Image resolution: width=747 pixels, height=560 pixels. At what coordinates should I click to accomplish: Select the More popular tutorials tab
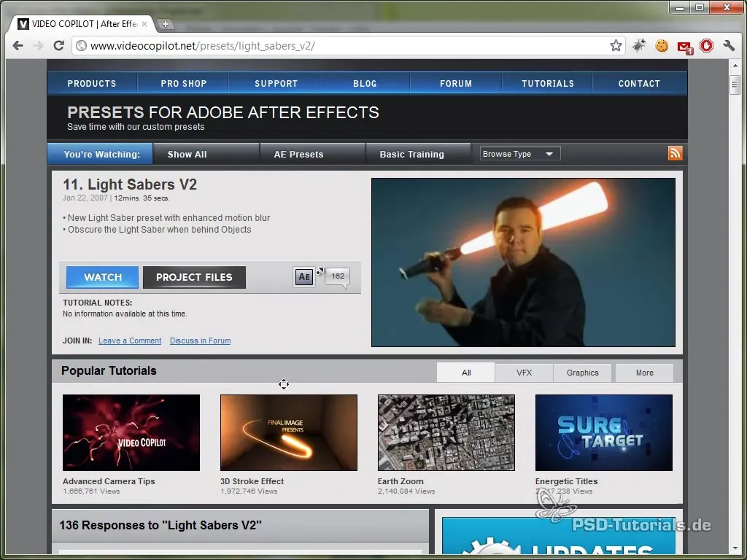click(644, 373)
